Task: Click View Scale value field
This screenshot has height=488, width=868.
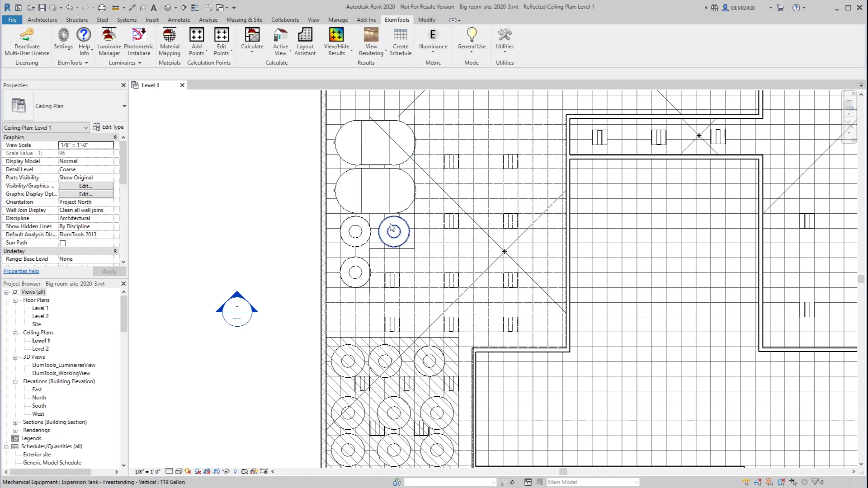Action: (86, 145)
